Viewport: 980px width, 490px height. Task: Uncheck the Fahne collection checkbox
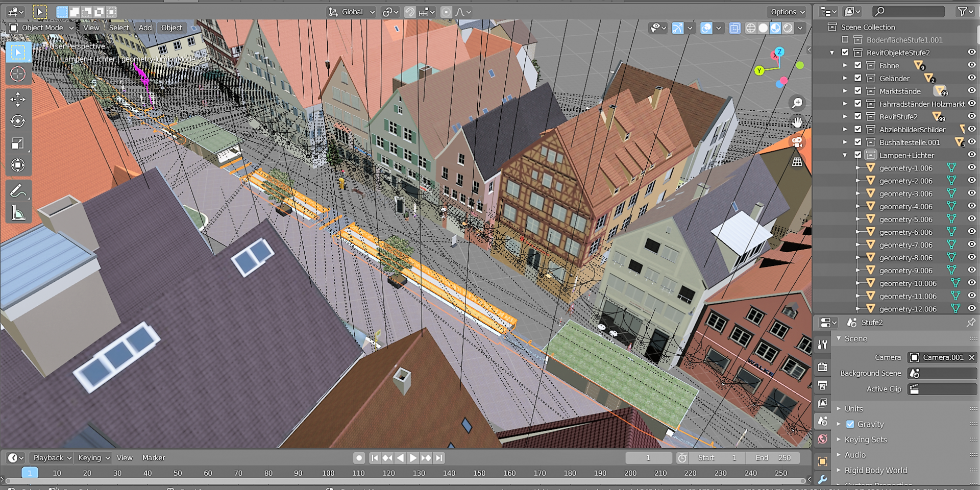857,65
